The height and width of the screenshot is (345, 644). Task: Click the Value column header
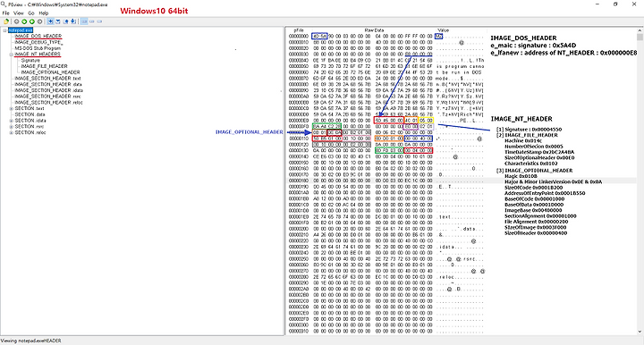(x=443, y=30)
